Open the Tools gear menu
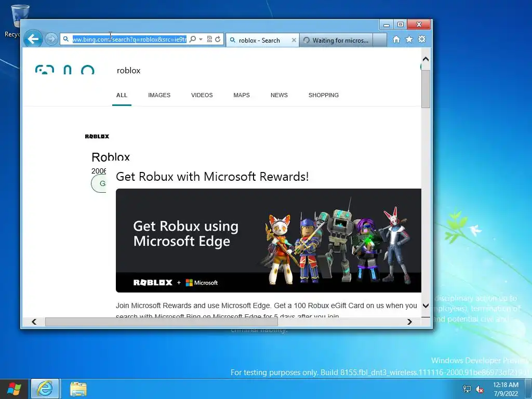 422,39
